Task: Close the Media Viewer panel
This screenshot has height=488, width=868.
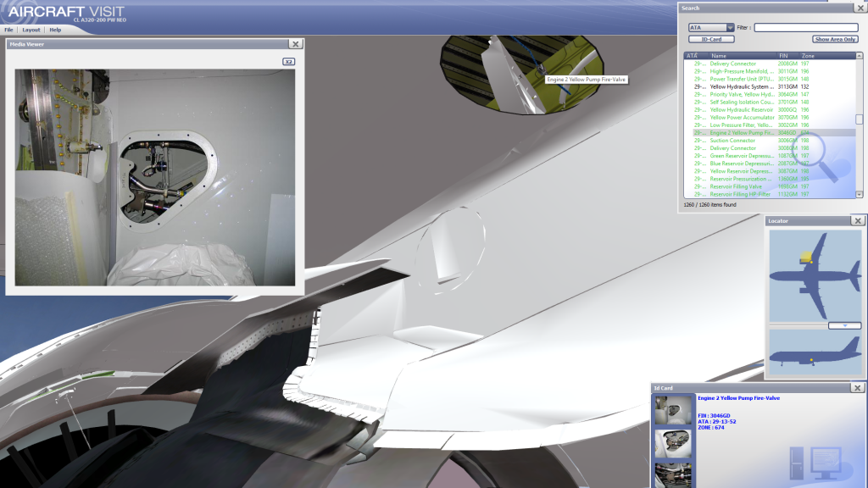Action: (295, 44)
